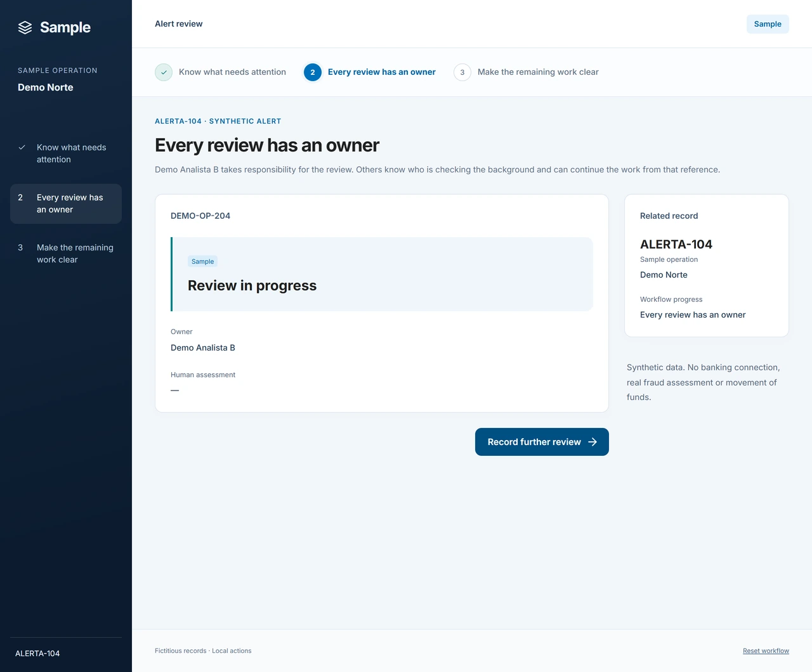Viewport: 812px width, 672px height.
Task: Click ALERTA-104 at the sidebar bottom
Action: [37, 653]
